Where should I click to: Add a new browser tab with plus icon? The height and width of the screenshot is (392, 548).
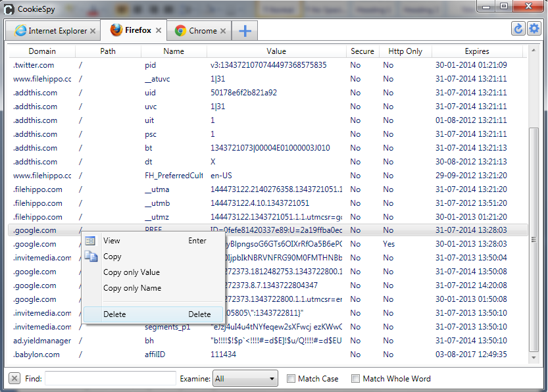point(245,31)
